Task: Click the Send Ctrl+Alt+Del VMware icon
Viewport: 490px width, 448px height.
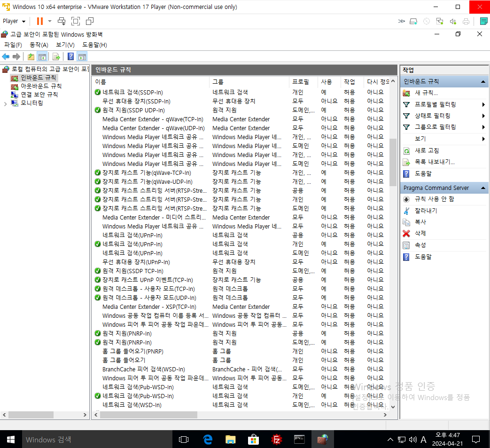Action: (x=62, y=21)
